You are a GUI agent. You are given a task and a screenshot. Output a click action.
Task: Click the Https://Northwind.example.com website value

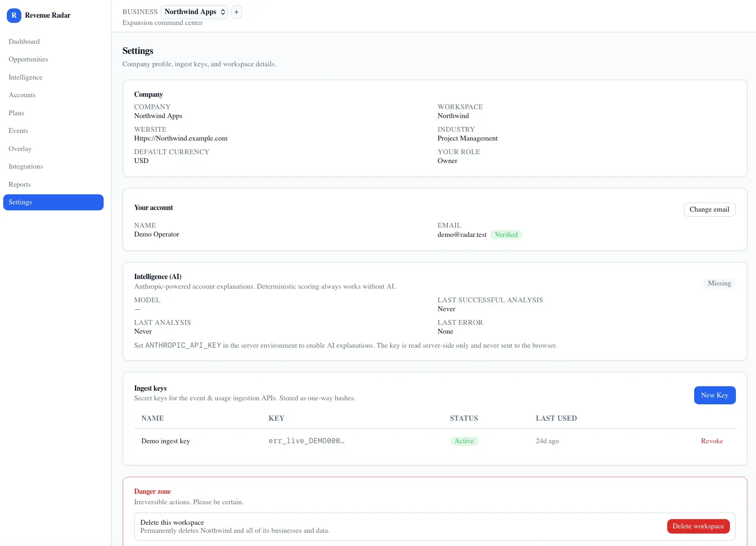(x=181, y=138)
